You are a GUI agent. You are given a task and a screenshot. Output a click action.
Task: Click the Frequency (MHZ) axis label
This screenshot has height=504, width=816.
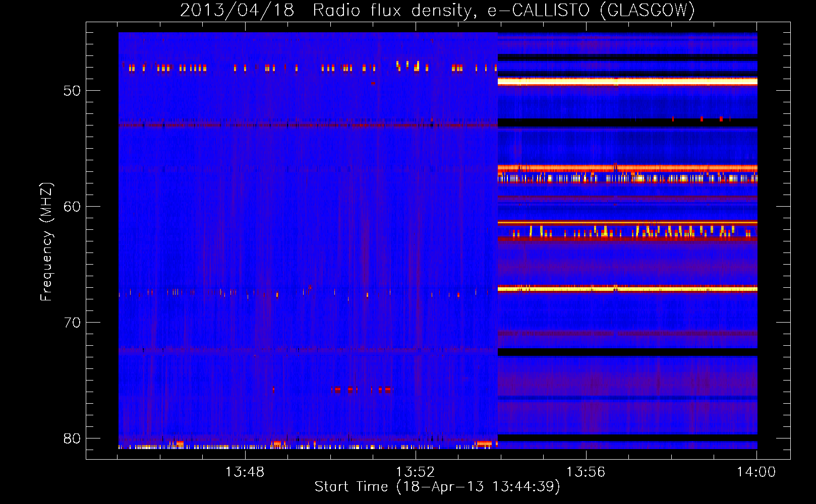[46, 242]
